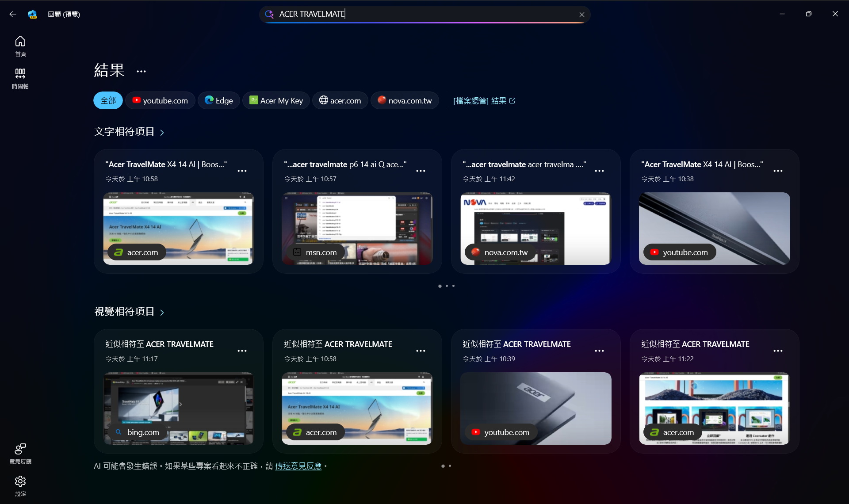Image resolution: width=849 pixels, height=504 pixels.
Task: Filter results by Acer My Key chip
Action: (276, 100)
